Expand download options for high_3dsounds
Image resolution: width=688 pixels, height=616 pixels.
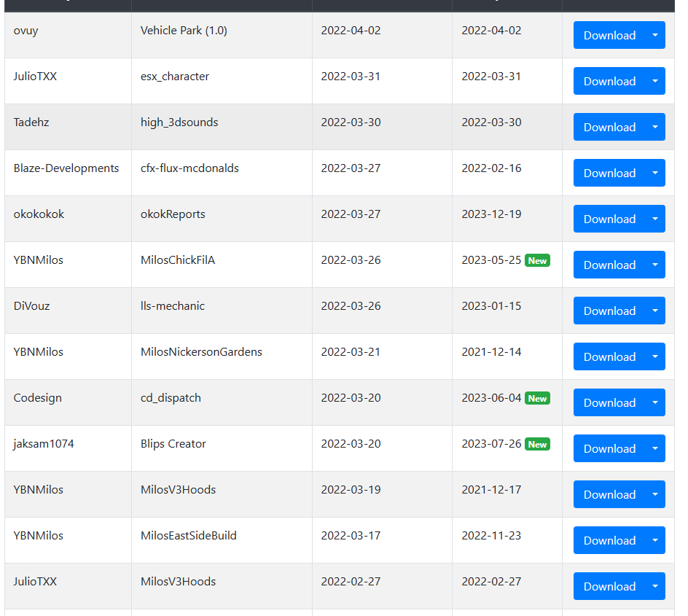click(x=655, y=127)
